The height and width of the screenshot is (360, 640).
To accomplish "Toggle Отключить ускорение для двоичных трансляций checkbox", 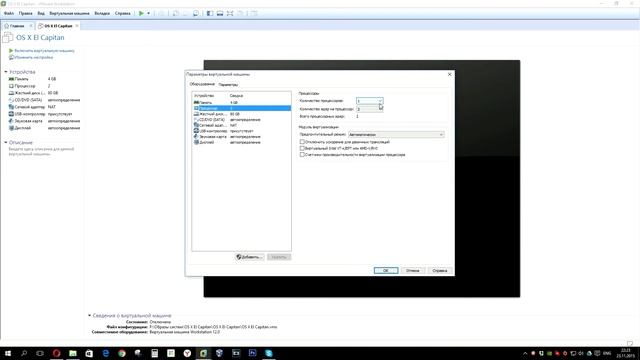I will (x=302, y=142).
